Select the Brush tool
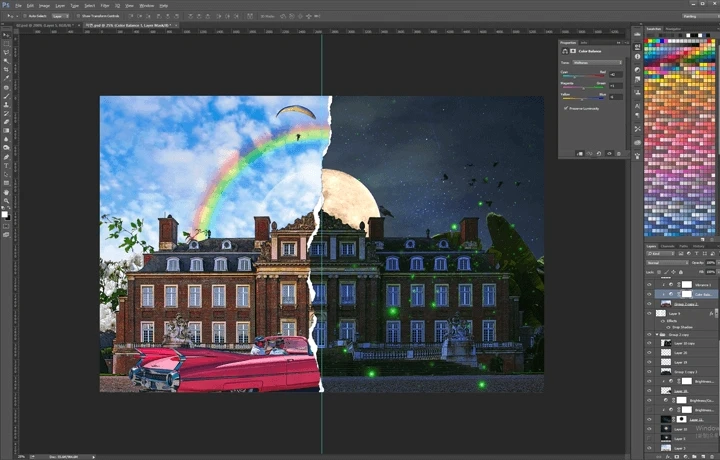 click(6, 96)
